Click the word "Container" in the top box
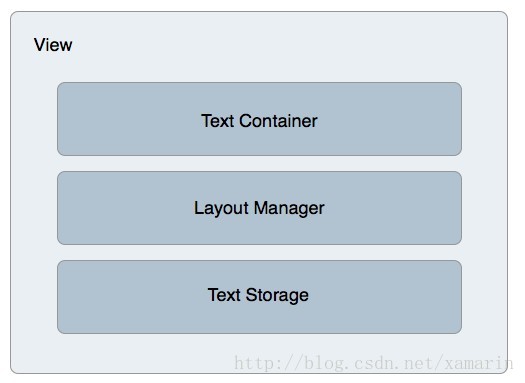This screenshot has height=383, width=525. [x=278, y=121]
